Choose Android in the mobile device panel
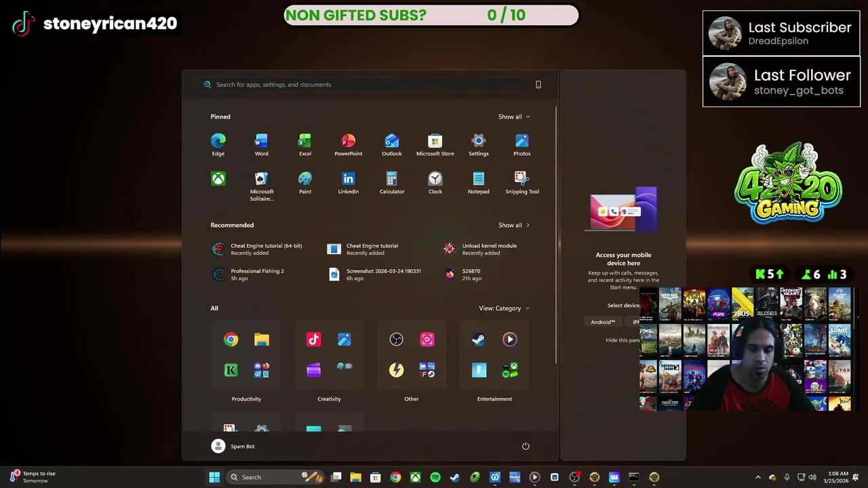This screenshot has width=868, height=488. click(603, 322)
